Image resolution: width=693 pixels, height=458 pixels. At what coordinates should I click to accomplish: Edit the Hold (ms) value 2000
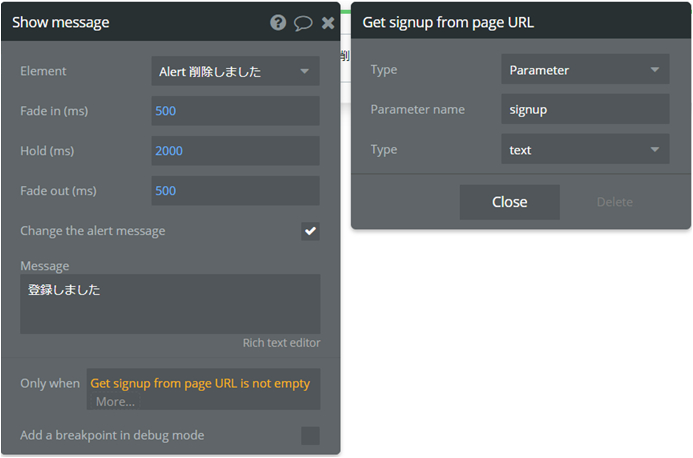pyautogui.click(x=235, y=151)
